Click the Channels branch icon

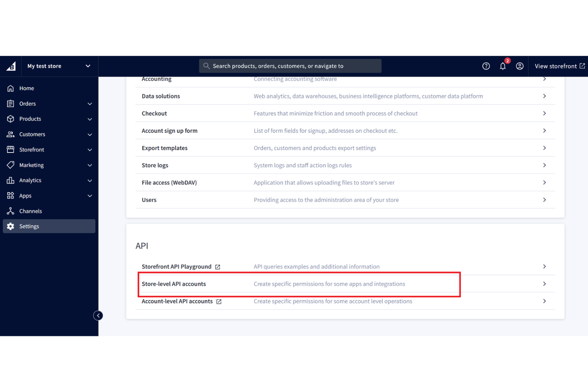pyautogui.click(x=11, y=211)
